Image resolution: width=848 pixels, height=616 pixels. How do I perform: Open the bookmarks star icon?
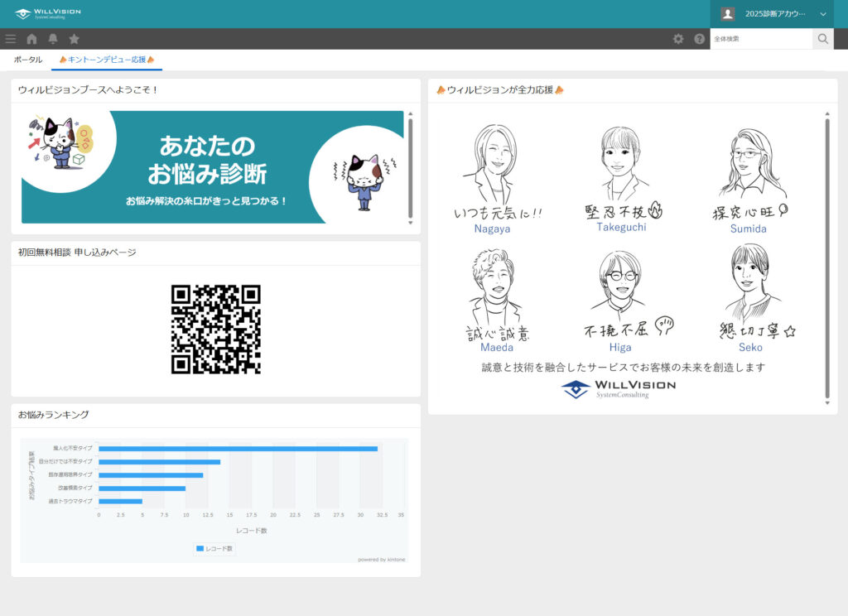point(74,39)
